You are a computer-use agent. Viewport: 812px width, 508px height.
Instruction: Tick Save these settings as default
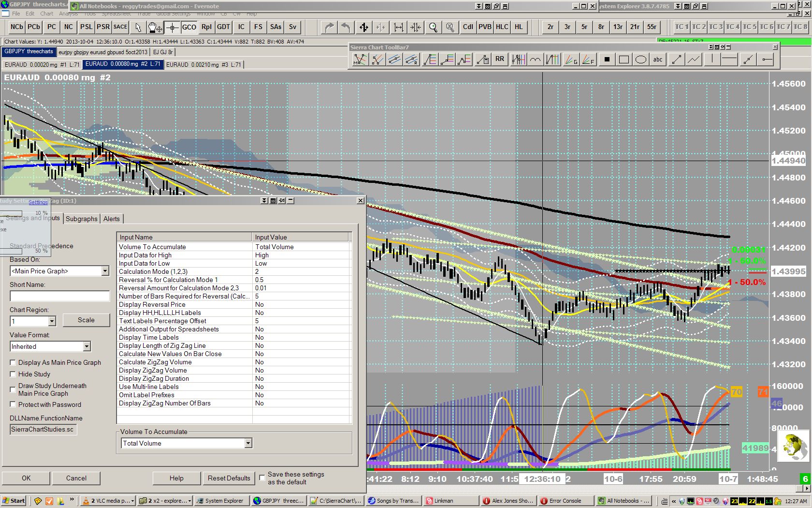pos(262,478)
